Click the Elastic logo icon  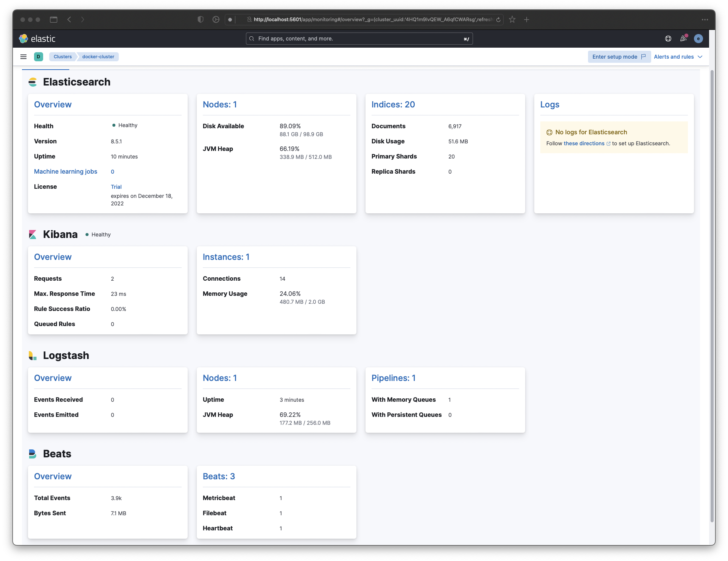click(x=24, y=38)
